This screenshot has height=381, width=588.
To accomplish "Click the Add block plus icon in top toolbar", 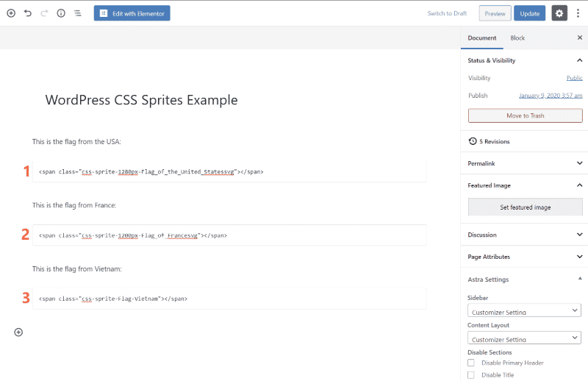I will click(11, 13).
